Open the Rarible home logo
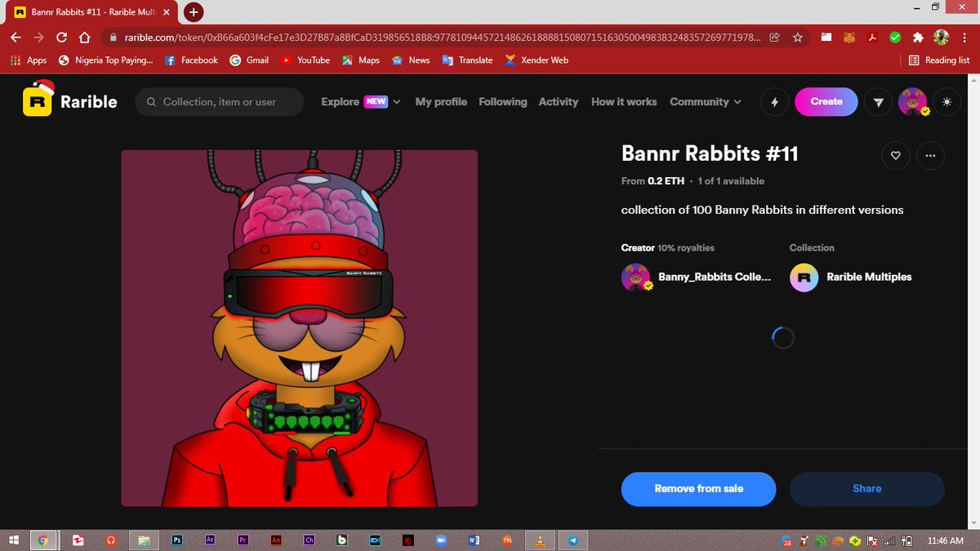This screenshot has width=980, height=551. pyautogui.click(x=70, y=101)
